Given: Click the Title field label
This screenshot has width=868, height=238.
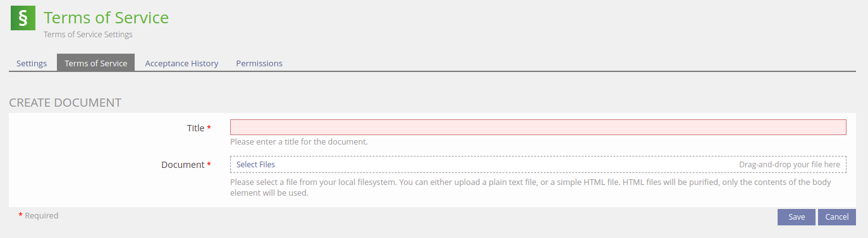Looking at the screenshot, I should pos(195,128).
